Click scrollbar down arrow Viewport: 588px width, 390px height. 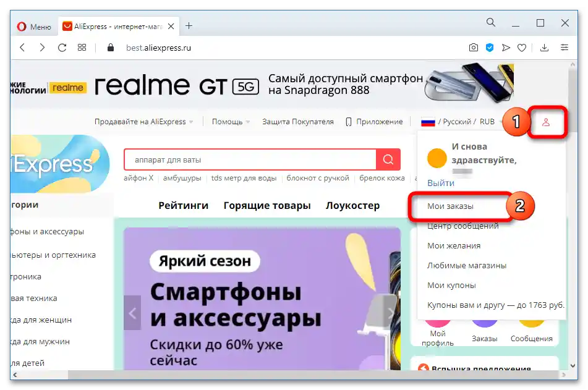[573, 366]
